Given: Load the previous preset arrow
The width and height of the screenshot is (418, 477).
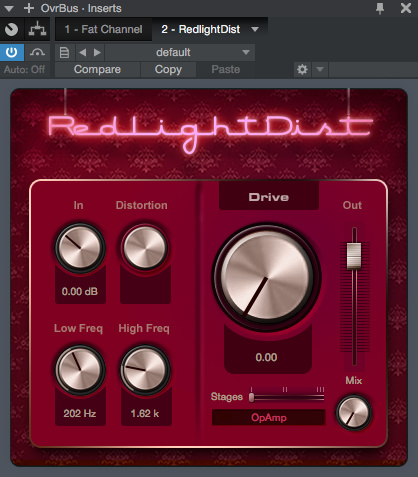Looking at the screenshot, I should [83, 53].
